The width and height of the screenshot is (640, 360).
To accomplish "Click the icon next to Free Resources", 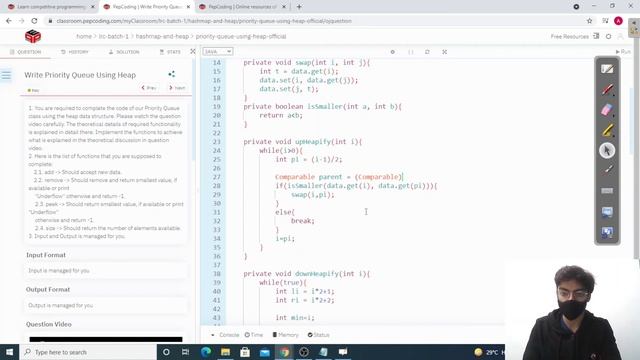I will coord(596,36).
